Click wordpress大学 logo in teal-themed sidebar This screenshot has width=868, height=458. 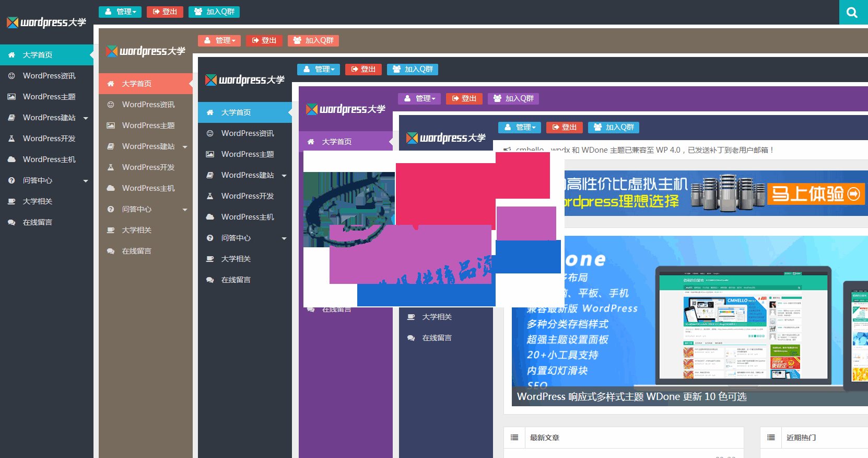(x=46, y=22)
